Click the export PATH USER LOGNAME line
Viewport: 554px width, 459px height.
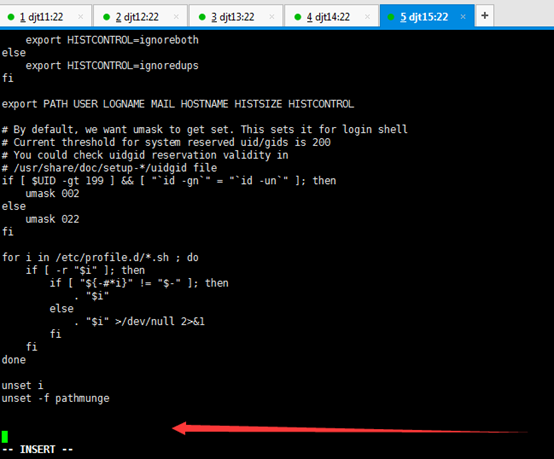[178, 104]
